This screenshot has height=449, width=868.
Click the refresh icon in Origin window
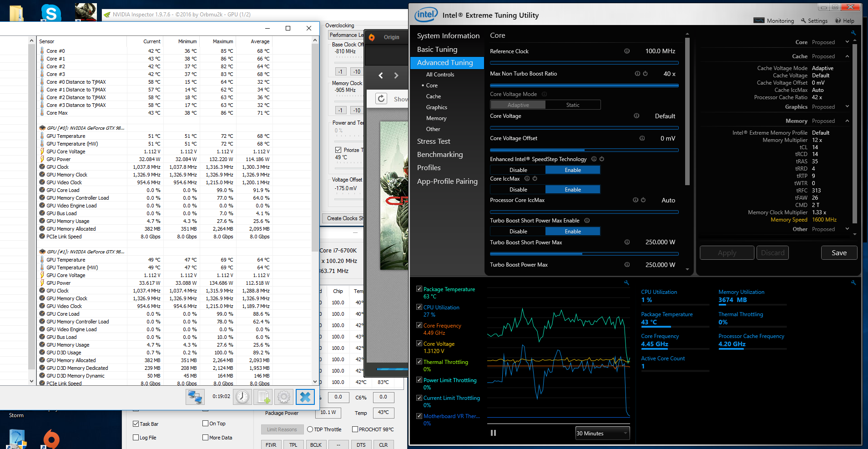coord(381,99)
